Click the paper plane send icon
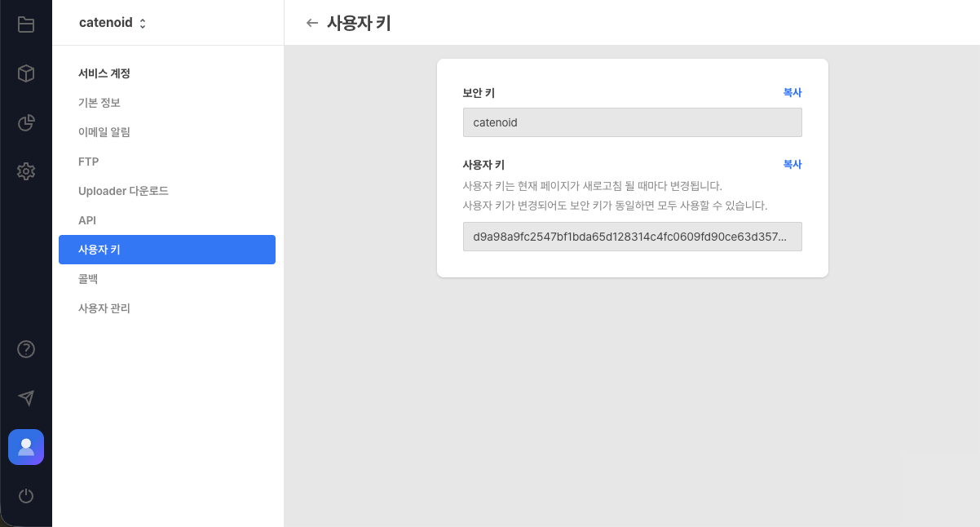 [x=26, y=398]
